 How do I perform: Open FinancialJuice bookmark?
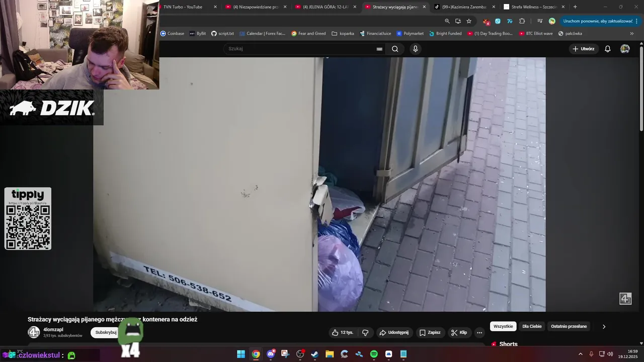pos(375,34)
